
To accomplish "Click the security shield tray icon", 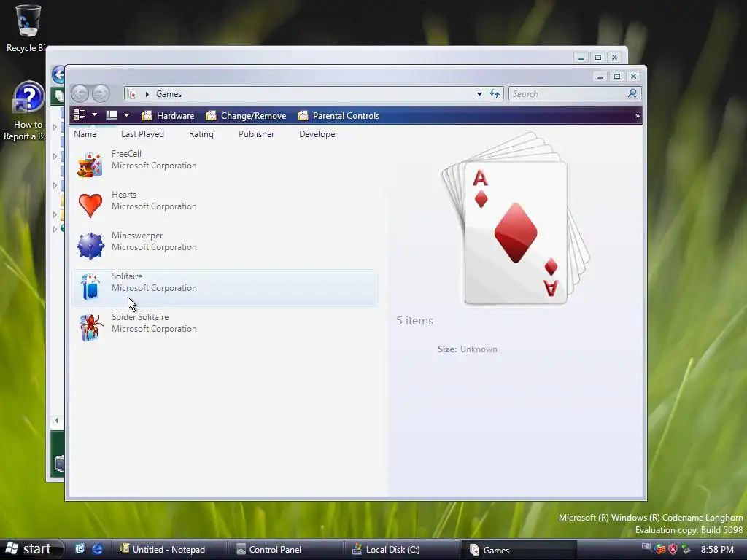I will point(673,550).
